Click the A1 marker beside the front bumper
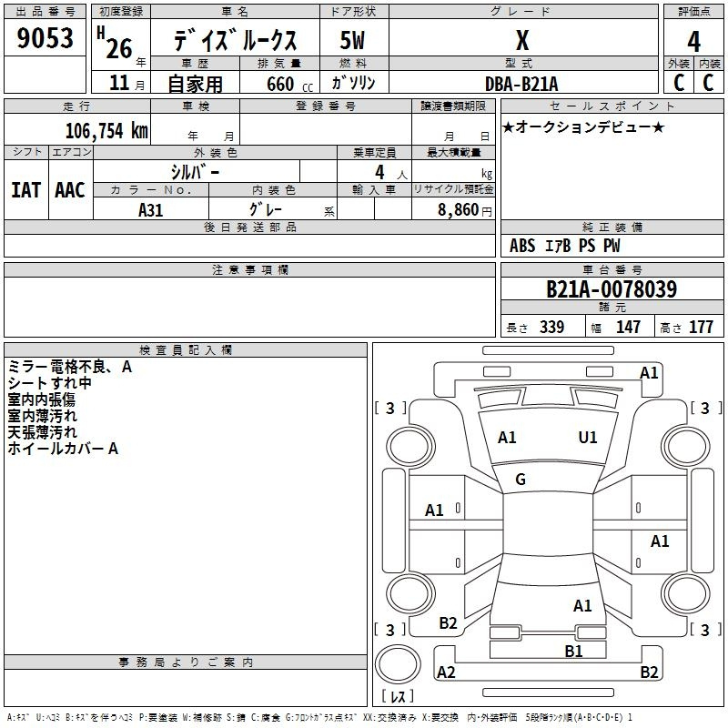This screenshot has width=728, height=728. click(649, 372)
